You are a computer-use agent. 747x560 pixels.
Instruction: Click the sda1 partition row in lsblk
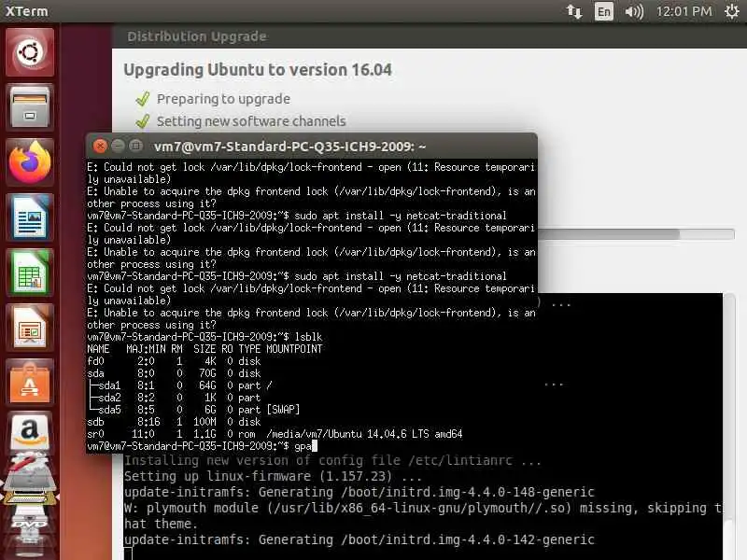coord(180,385)
